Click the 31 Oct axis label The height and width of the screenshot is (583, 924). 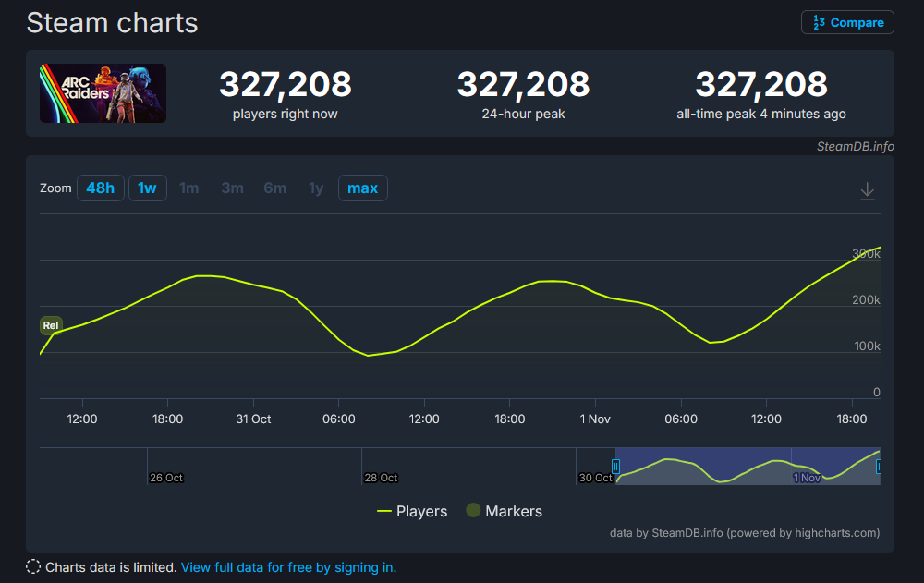[253, 419]
